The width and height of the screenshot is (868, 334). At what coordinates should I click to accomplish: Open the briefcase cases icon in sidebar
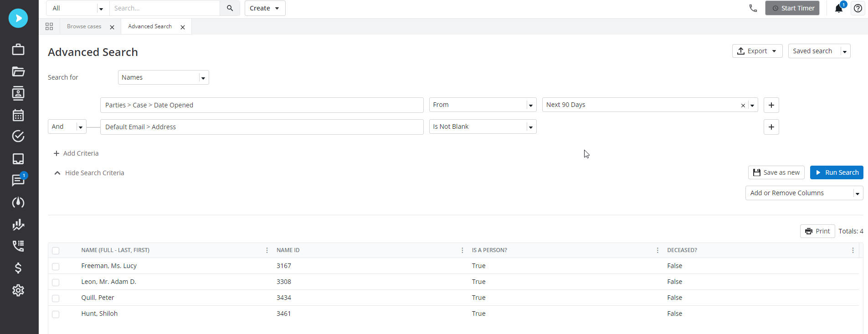(18, 49)
